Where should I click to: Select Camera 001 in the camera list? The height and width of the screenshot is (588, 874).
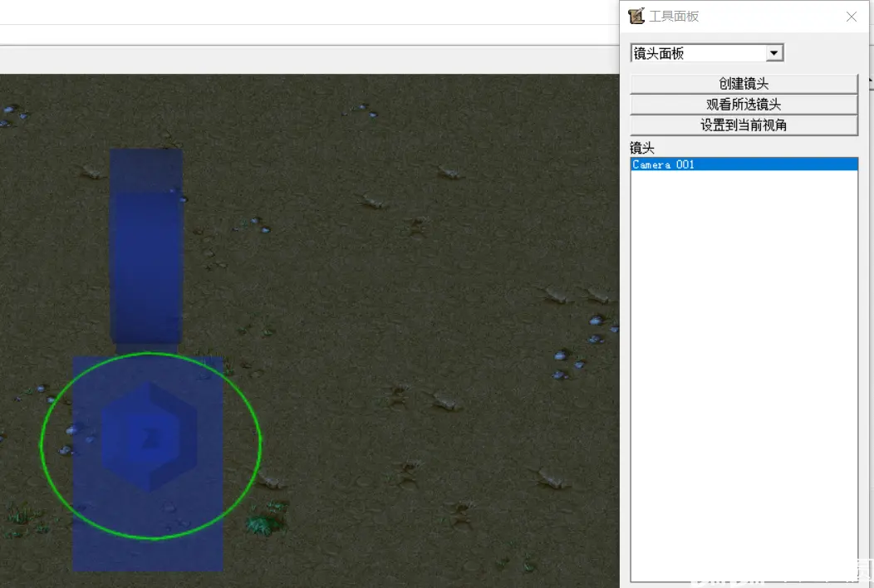click(x=744, y=164)
